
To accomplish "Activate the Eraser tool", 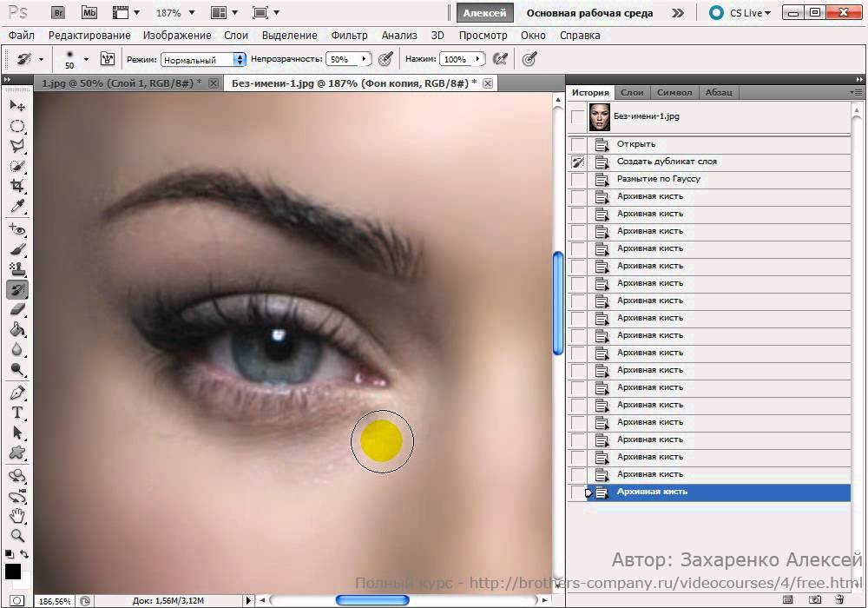I will (x=16, y=309).
